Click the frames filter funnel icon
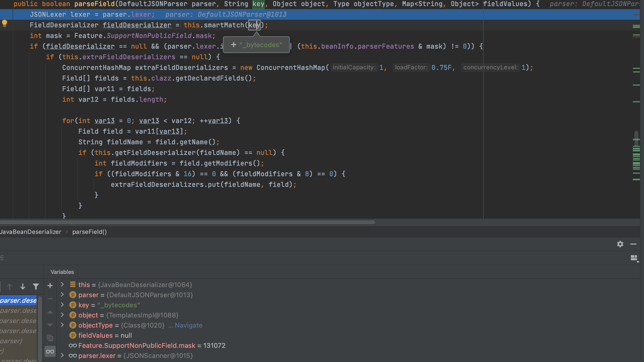Viewport: 644px width, 362px height. [36, 286]
